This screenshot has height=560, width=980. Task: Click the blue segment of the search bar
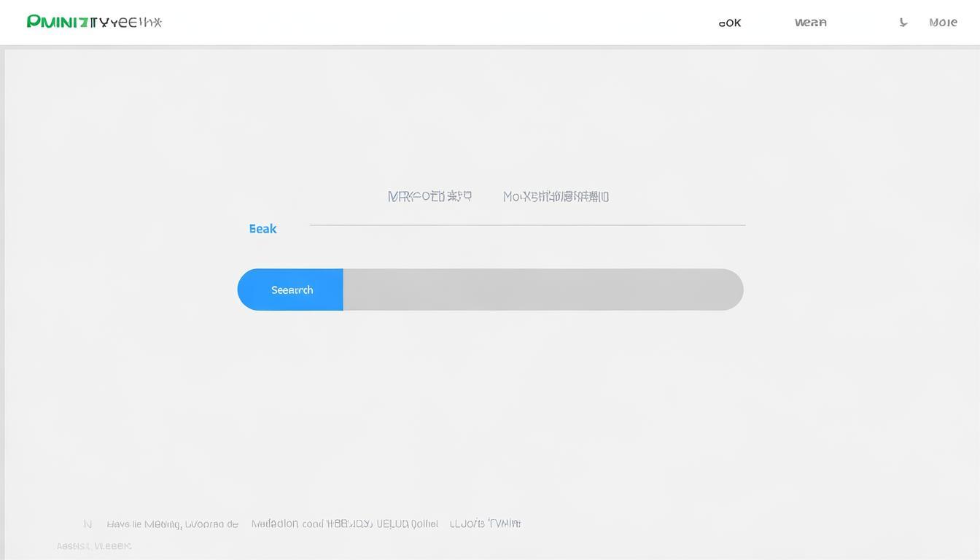290,289
